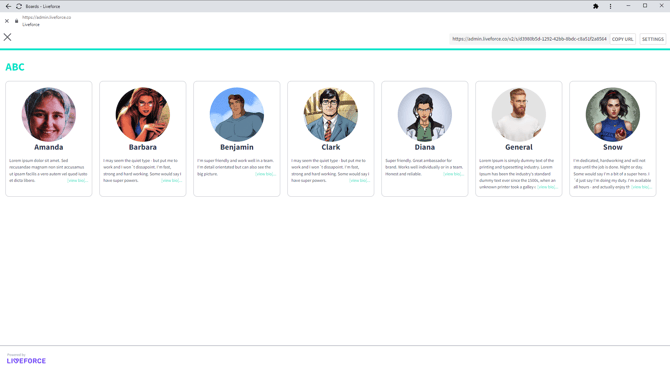Click the site padlock icon

click(17, 21)
